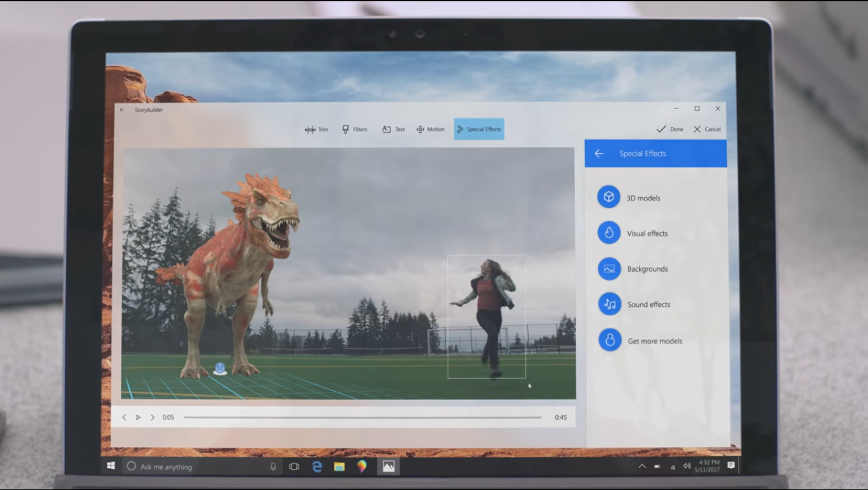868x490 pixels.
Task: Click the Sound effects label
Action: coord(649,304)
